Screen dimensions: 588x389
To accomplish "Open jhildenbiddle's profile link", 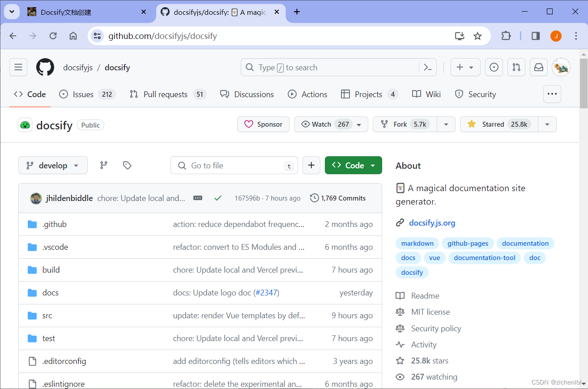I will [69, 198].
